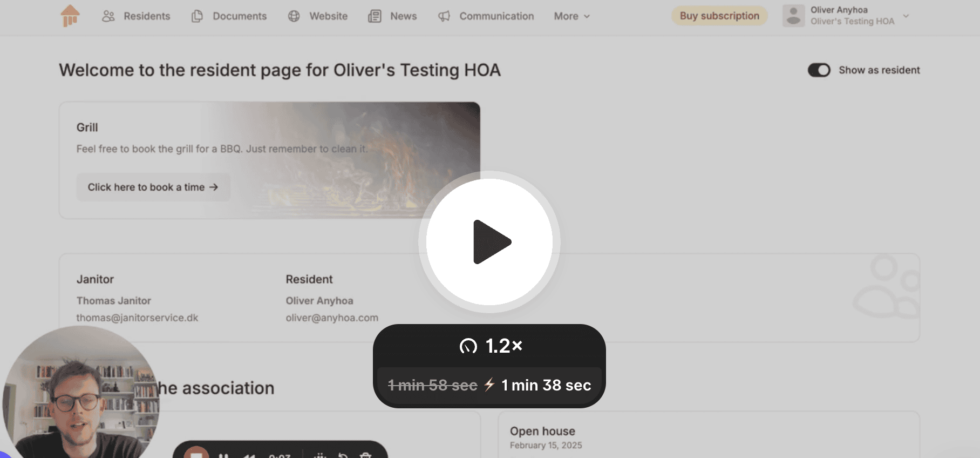
Task: Open the 1.2× playback speed selector
Action: tap(490, 346)
